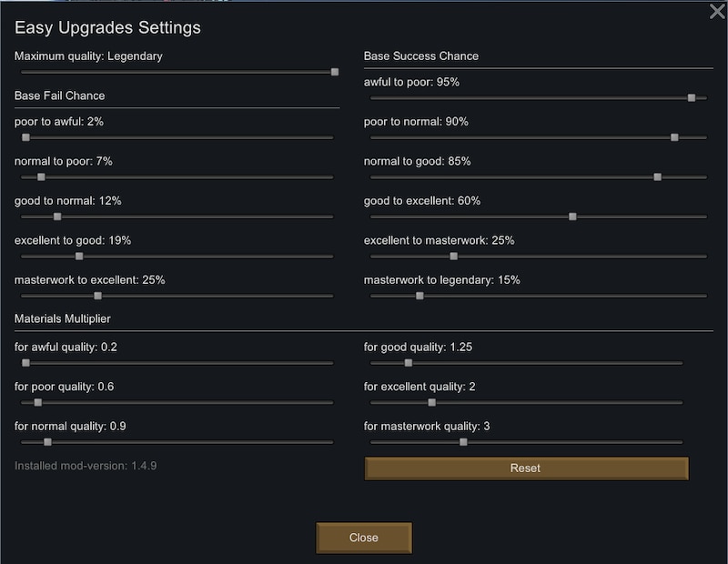Click the Close button

pyautogui.click(x=363, y=538)
